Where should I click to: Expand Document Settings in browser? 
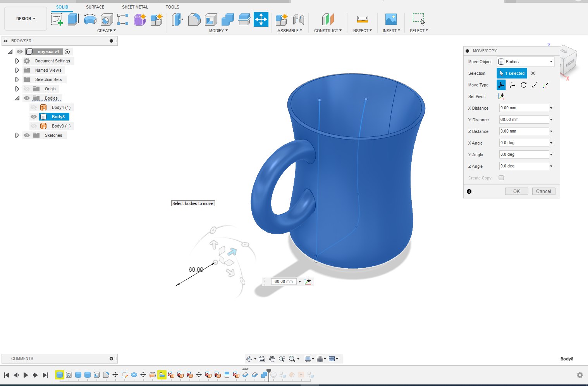coord(17,61)
